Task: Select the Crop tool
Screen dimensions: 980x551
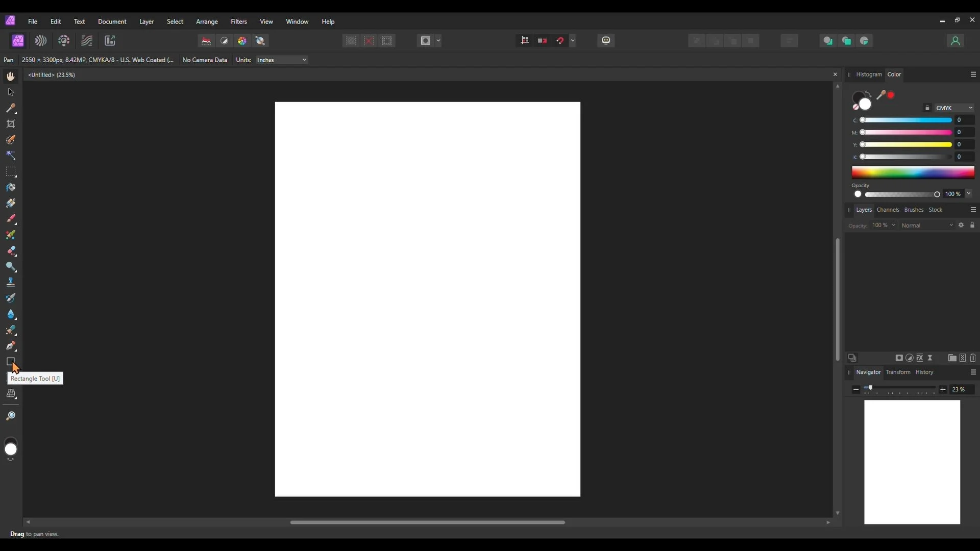Action: point(11,124)
